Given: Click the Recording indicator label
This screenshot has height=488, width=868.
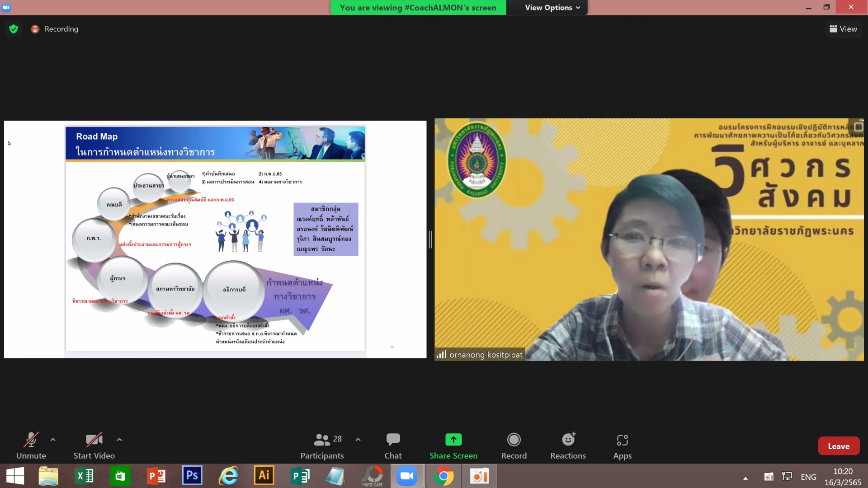Looking at the screenshot, I should pyautogui.click(x=61, y=29).
